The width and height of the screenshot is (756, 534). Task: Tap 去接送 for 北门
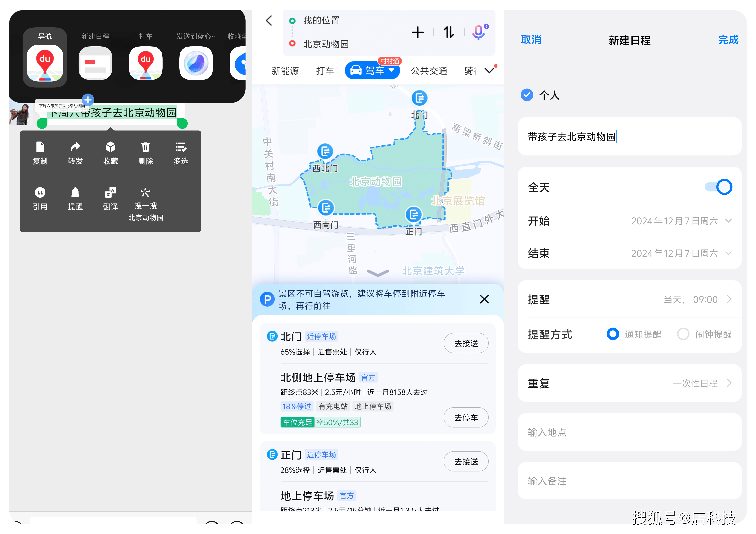click(x=466, y=343)
